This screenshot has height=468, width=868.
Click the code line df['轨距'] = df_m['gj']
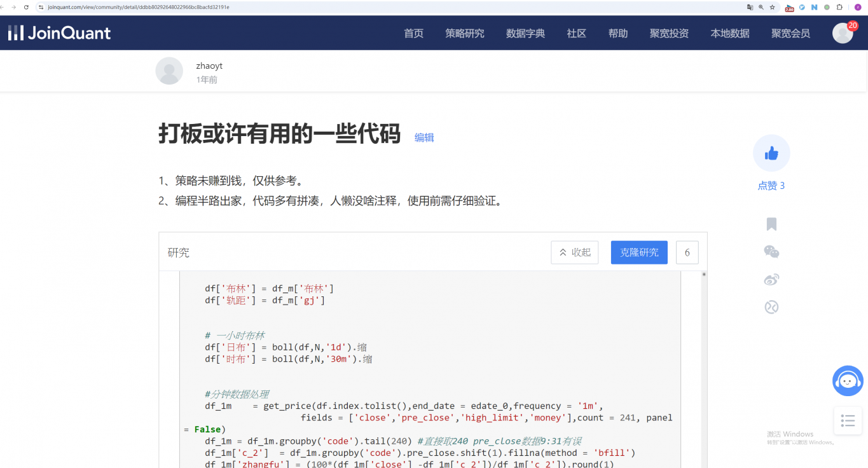[x=265, y=300]
